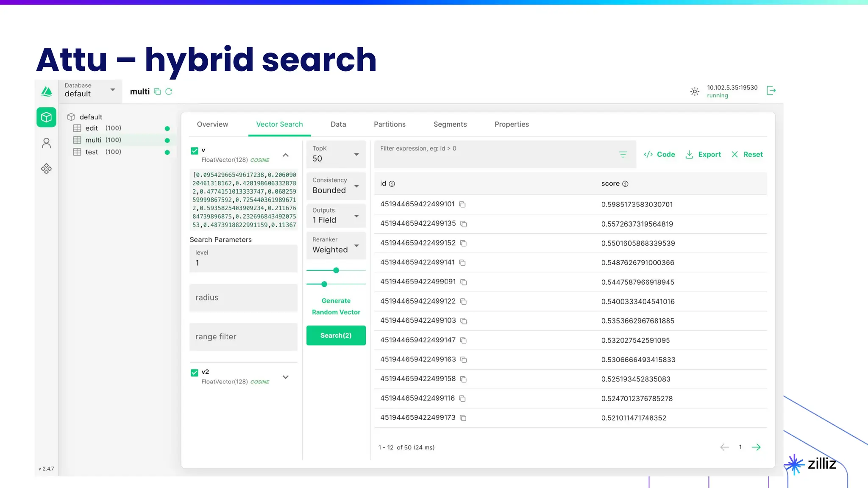Go to the previous results page arrow
Image resolution: width=868 pixels, height=488 pixels.
pyautogui.click(x=724, y=447)
